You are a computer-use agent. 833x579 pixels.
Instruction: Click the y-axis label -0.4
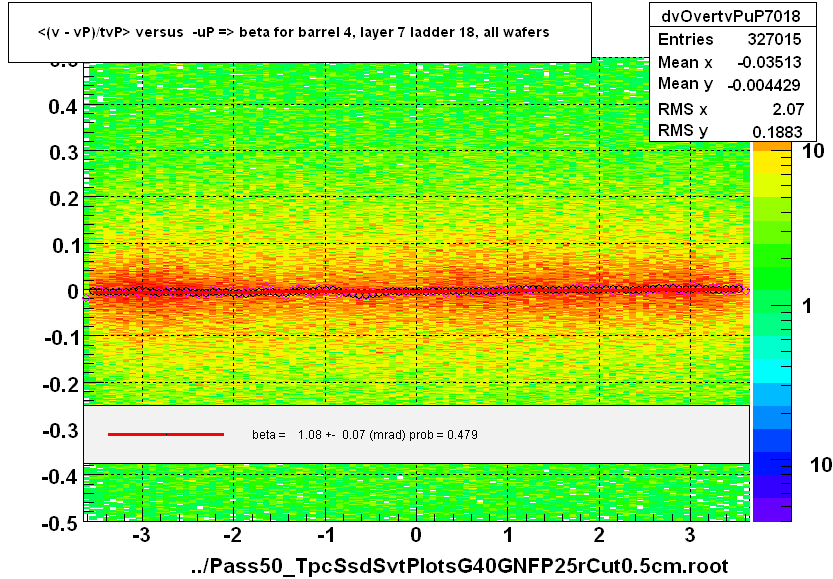click(x=61, y=477)
